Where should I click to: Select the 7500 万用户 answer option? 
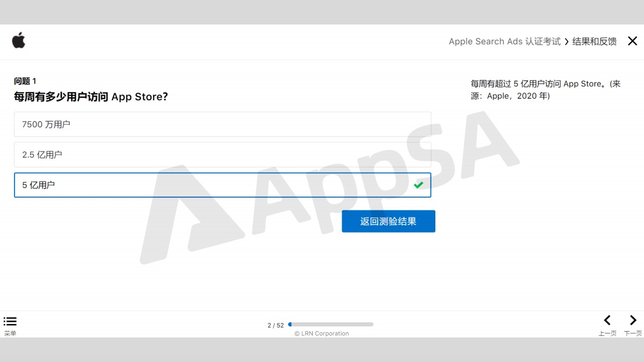coord(223,124)
